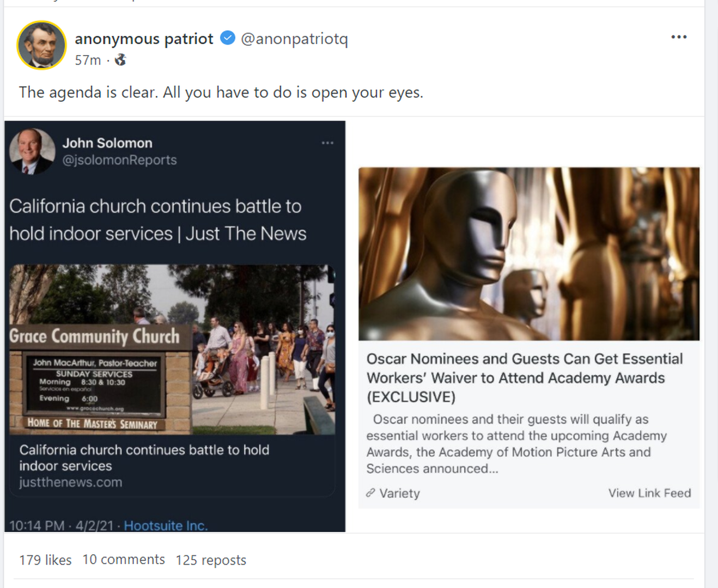Viewport: 718px width, 588px height.
Task: Open the post options three-dot menu
Action: pos(679,37)
